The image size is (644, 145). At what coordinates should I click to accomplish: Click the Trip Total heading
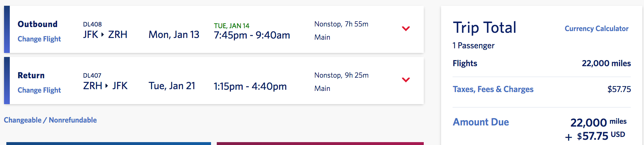pyautogui.click(x=484, y=28)
